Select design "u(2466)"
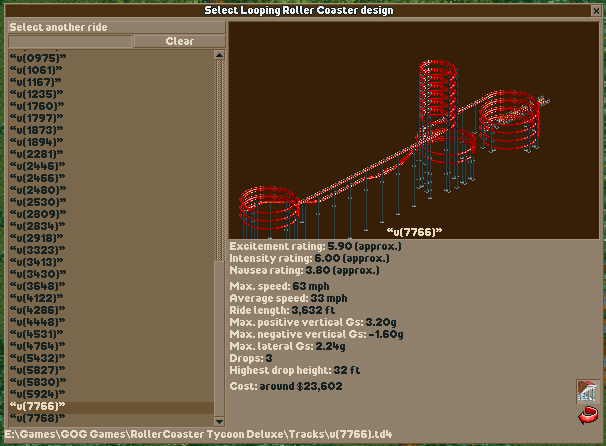 [x=111, y=178]
